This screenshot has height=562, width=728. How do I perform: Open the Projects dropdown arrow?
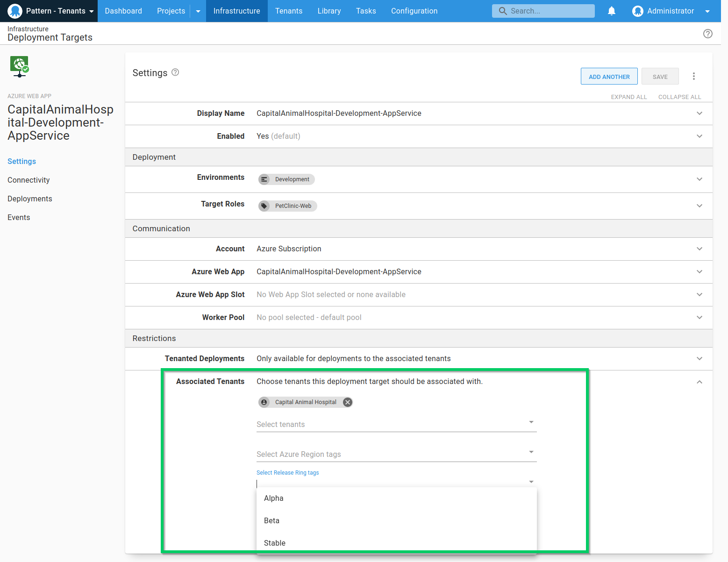[x=198, y=11]
